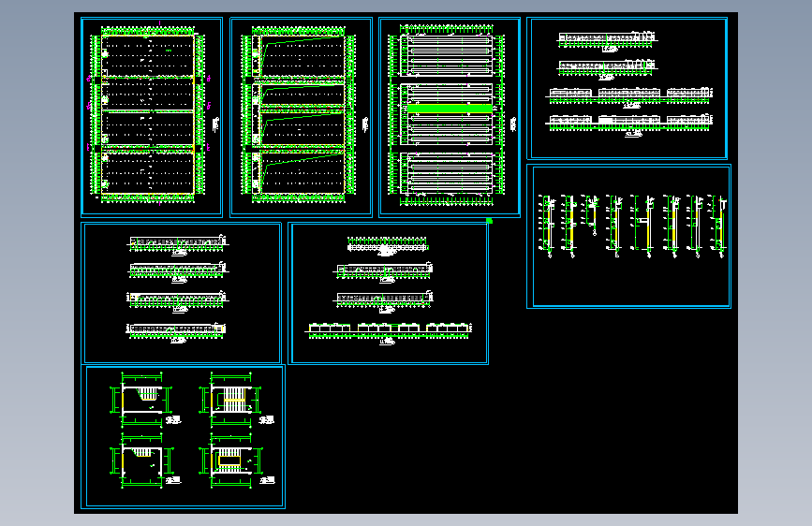The width and height of the screenshot is (812, 526).
Task: Click the solid green bar in the roof plan
Action: (x=450, y=109)
